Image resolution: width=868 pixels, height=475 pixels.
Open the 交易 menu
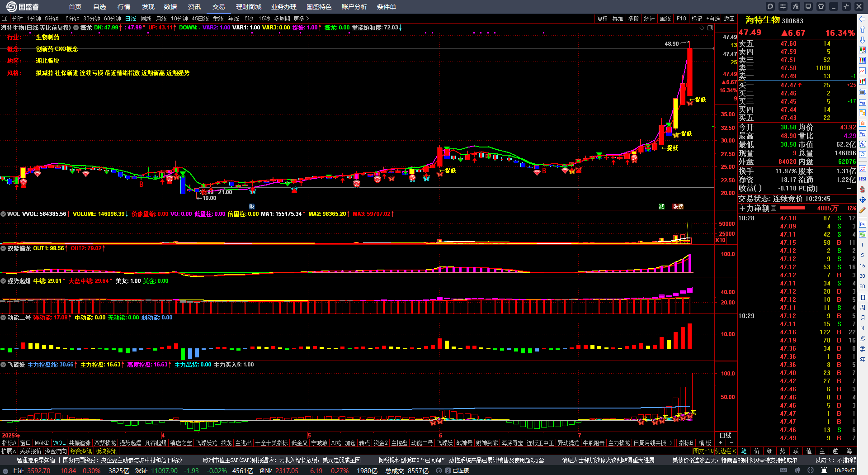(x=219, y=7)
